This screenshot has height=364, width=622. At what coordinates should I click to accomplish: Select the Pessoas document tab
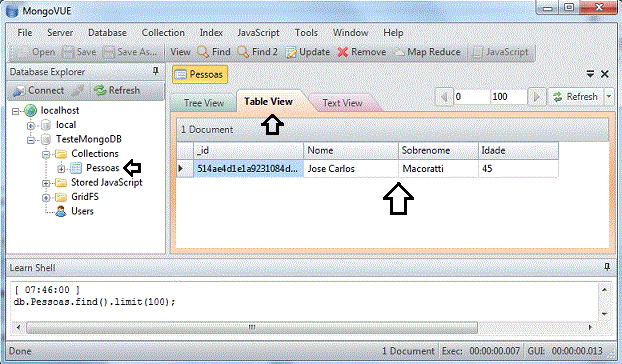pyautogui.click(x=200, y=75)
